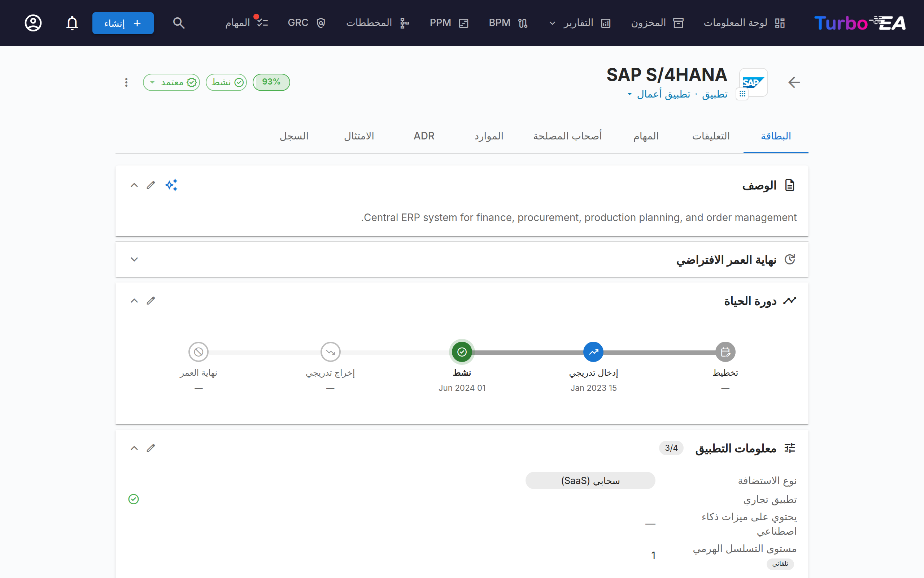
Task: Select the إدخال تدريجي lifecycle stage marker
Action: (593, 352)
